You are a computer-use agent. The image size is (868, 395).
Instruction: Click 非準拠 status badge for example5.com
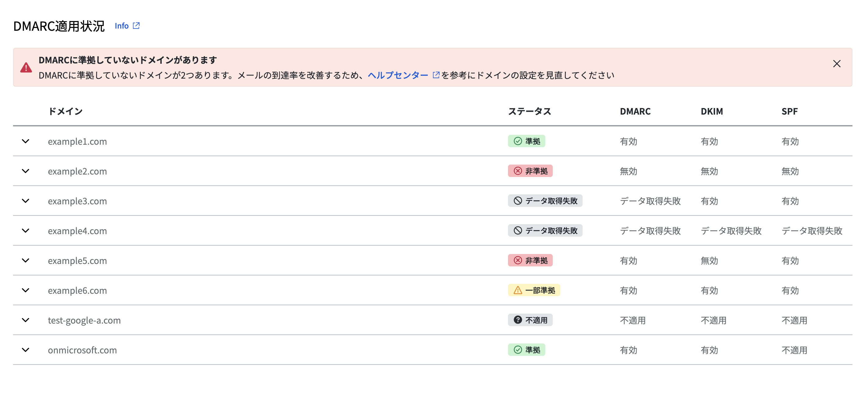tap(530, 261)
